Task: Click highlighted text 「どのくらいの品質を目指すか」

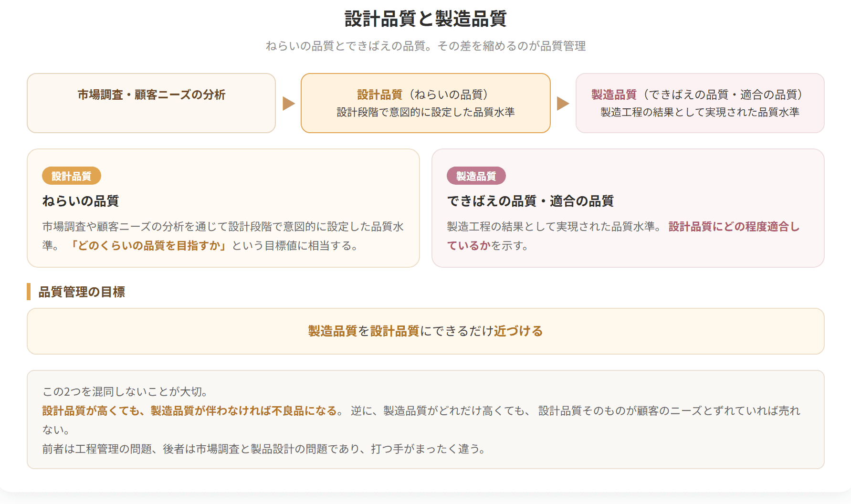Action: (x=149, y=246)
